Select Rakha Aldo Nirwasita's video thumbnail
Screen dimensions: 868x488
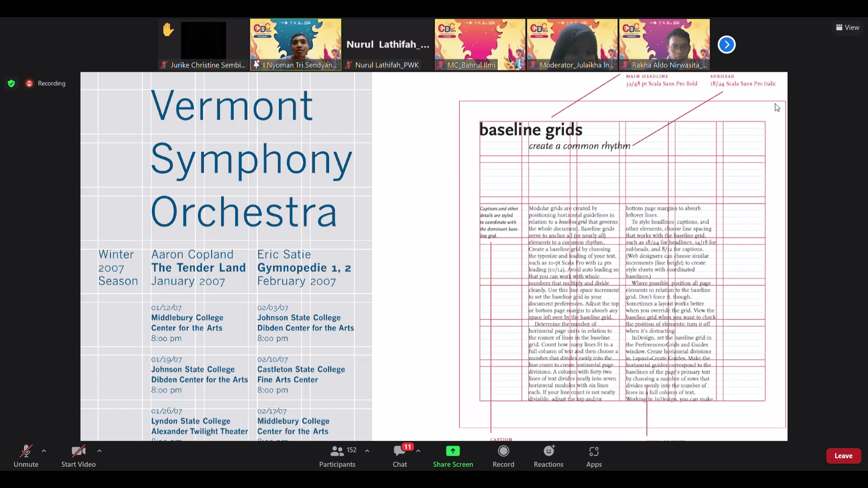coord(664,44)
